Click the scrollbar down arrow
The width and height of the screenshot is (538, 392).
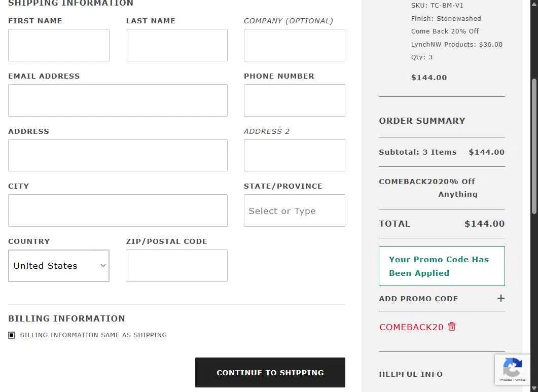tap(534, 388)
